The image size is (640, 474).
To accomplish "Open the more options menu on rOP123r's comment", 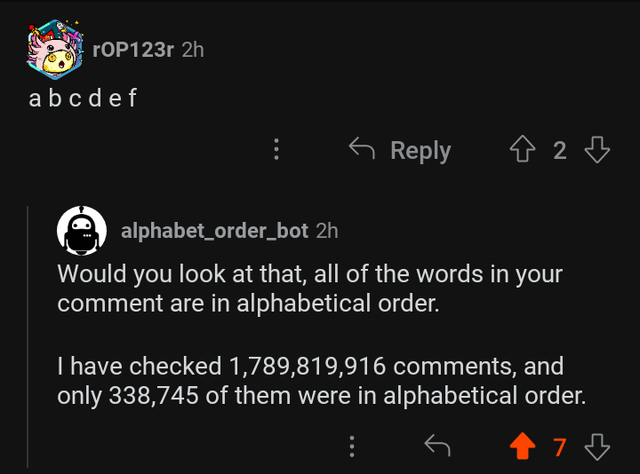I will tap(277, 150).
